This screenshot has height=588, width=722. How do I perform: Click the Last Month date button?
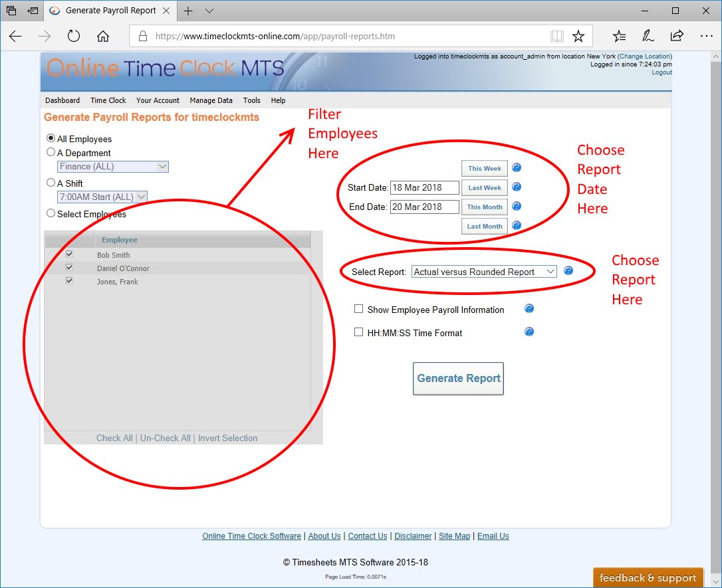[485, 227]
